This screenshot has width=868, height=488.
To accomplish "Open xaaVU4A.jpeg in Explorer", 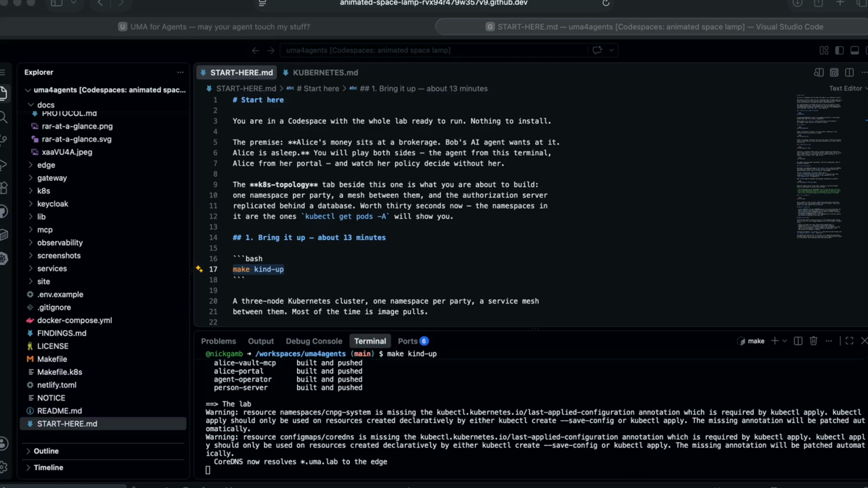I will [66, 152].
